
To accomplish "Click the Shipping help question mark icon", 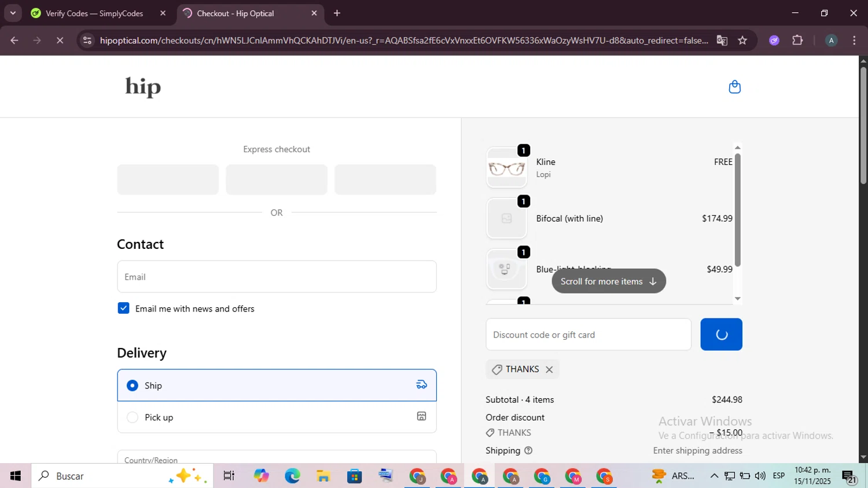I will tap(528, 450).
